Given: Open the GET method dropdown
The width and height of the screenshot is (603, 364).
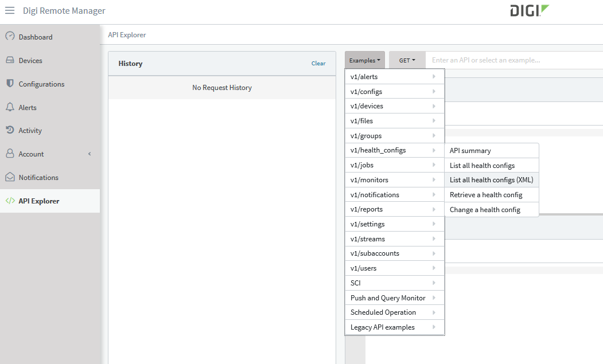Looking at the screenshot, I should coord(407,60).
